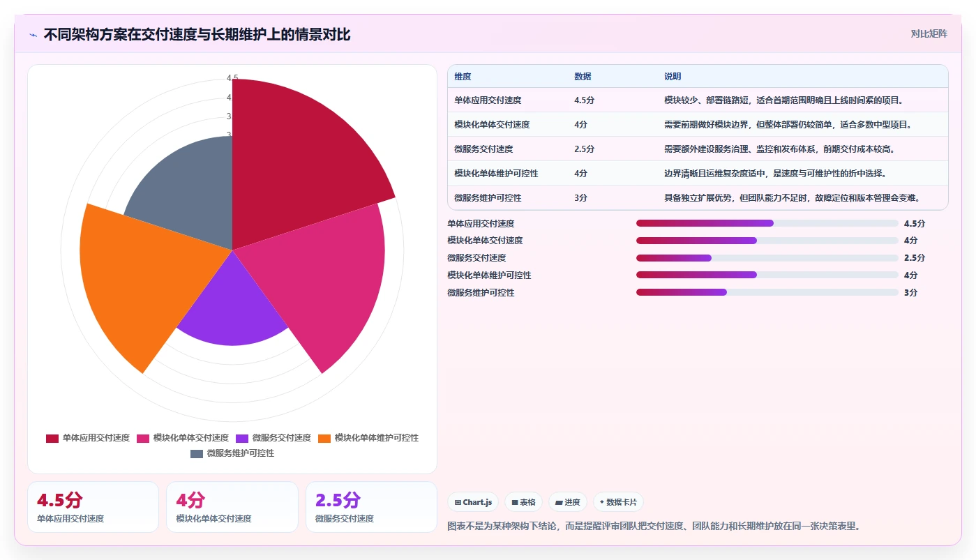976x560 pixels.
Task: Click the 表格 chip
Action: pos(523,502)
